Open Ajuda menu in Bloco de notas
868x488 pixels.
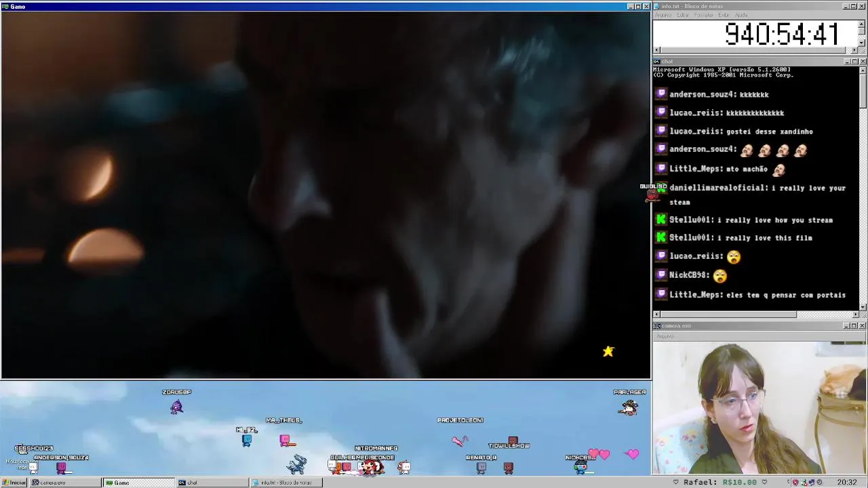pos(742,15)
